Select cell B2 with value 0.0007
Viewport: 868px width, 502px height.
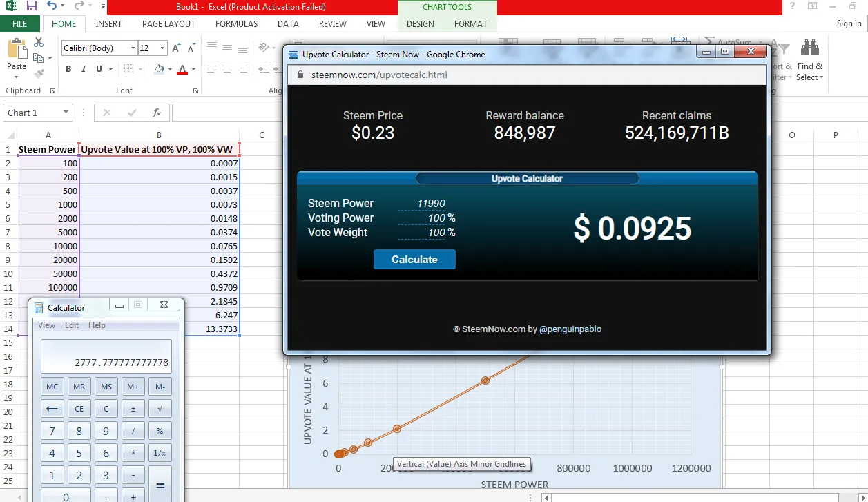[x=160, y=163]
